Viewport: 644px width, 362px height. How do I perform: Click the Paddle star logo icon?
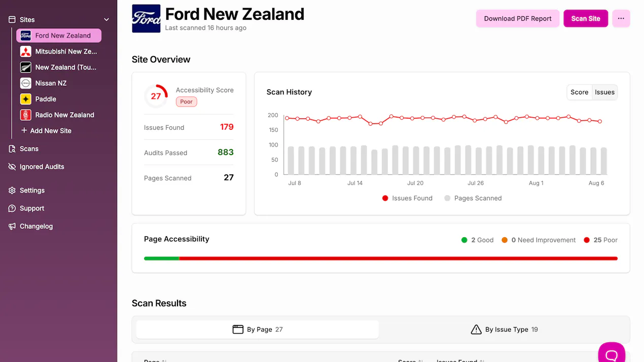pos(25,99)
